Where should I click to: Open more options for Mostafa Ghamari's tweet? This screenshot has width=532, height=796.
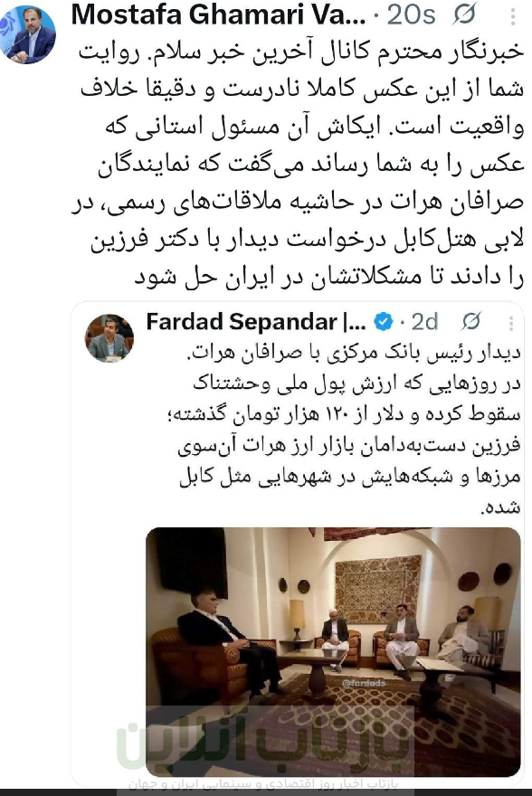pos(513,16)
